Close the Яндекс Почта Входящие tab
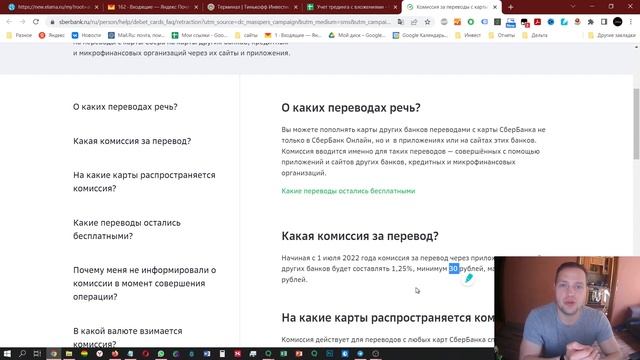The image size is (640, 360). (196, 7)
